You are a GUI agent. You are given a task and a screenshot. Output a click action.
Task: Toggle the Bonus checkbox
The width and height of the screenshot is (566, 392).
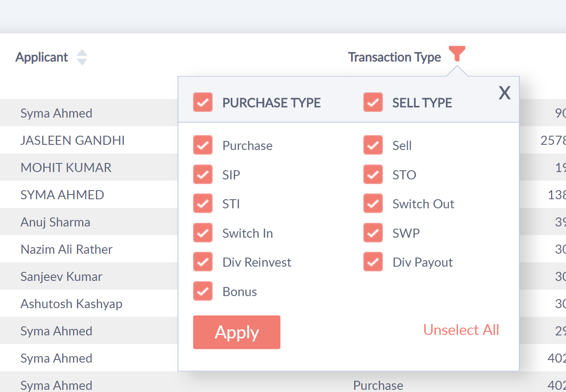click(203, 291)
